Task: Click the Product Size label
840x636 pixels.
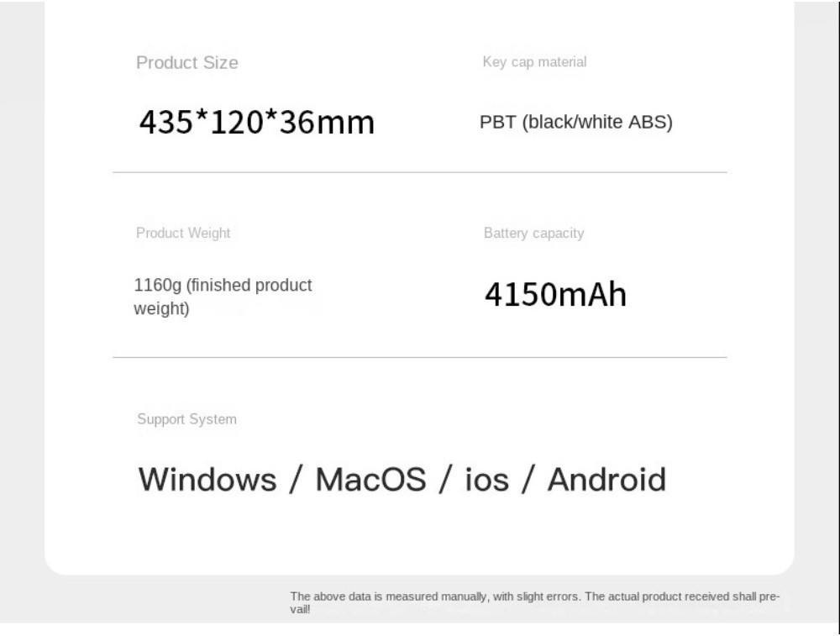Action: pos(186,63)
